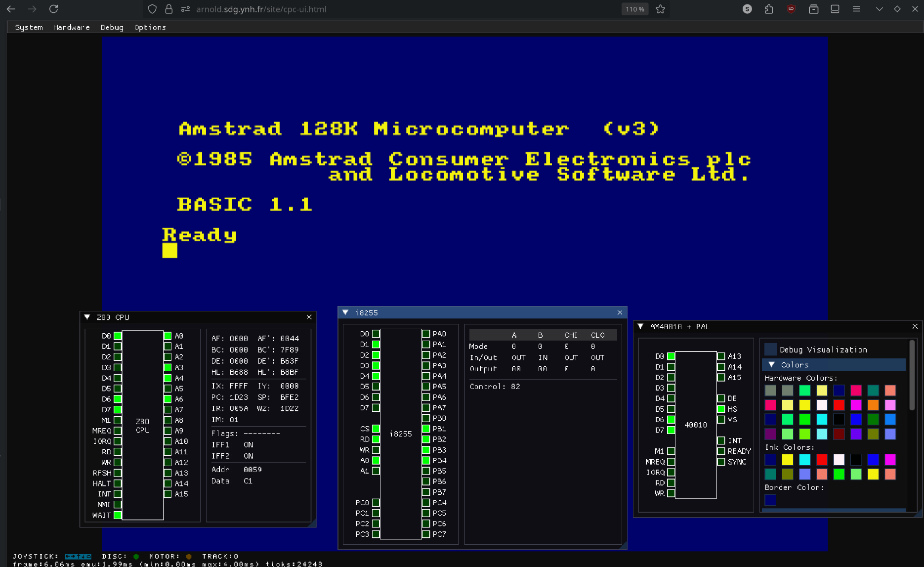The width and height of the screenshot is (924, 567).
Task: Click the 40010 READY pin indicator
Action: [x=721, y=451]
